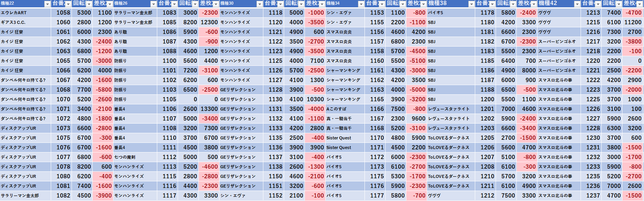Viewport: 644px width, 201px height.
Task: Open the 機種42 column filter dropdown
Action: pyautogui.click(x=577, y=4)
